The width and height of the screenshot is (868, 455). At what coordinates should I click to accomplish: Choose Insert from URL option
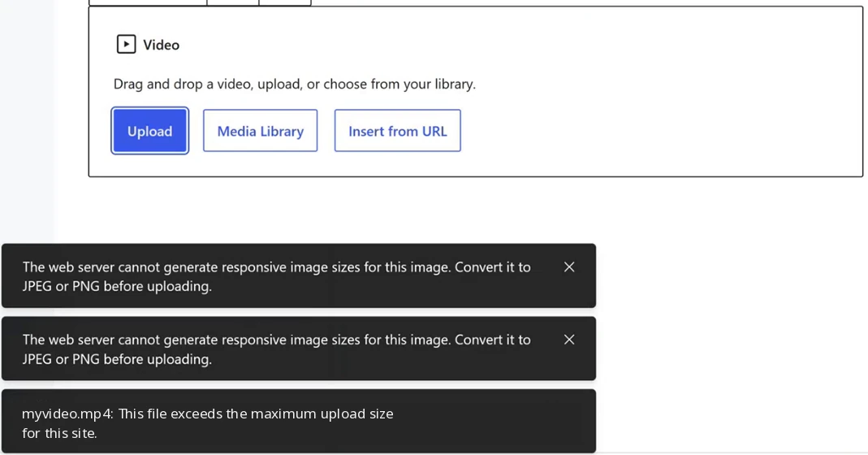(398, 131)
